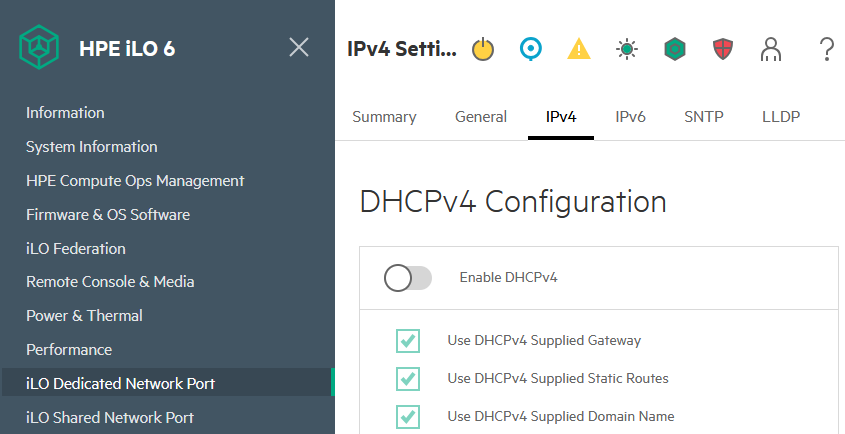Click the Enable DHCPv4 label

508,278
